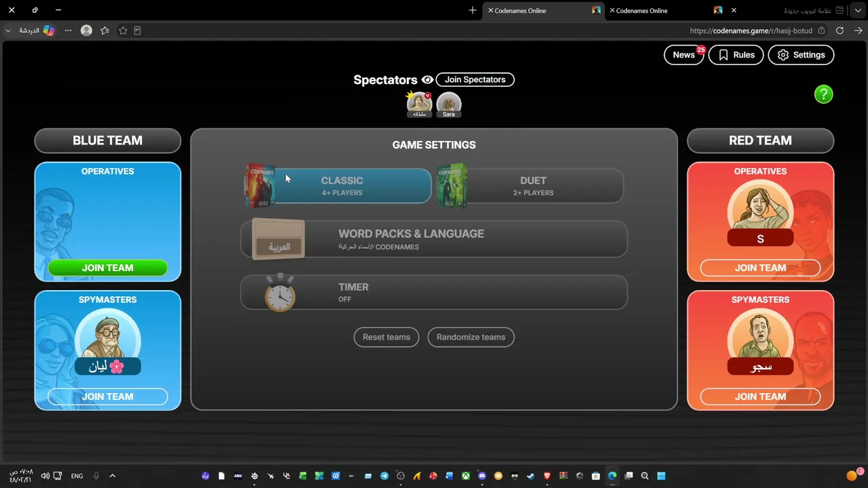Viewport: 868px width, 488px height.
Task: Open the Windows Start menu
Action: [x=661, y=476]
